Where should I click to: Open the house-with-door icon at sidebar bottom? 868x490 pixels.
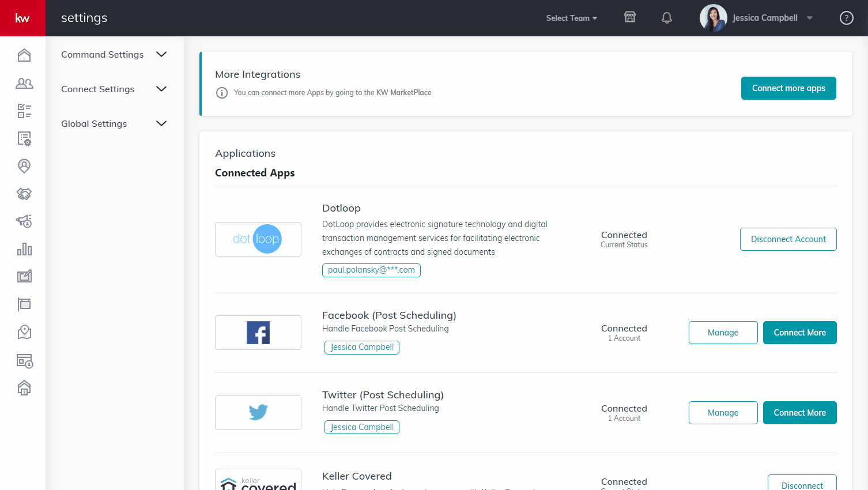(24, 387)
